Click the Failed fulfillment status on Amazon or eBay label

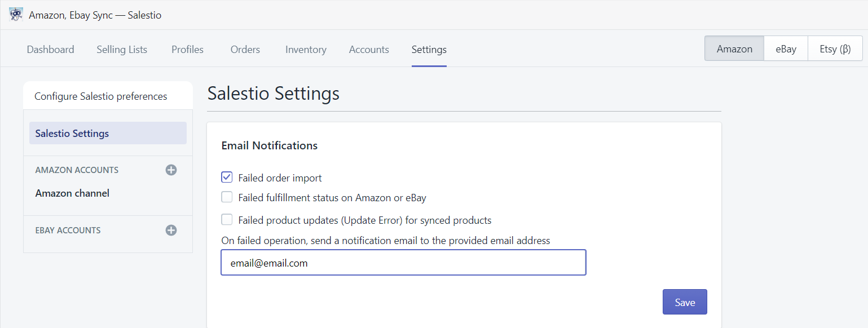pos(332,198)
